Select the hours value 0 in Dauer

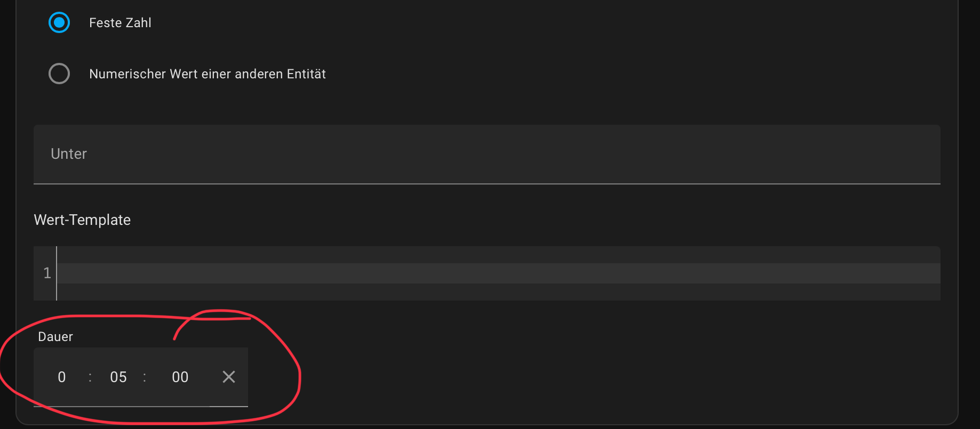click(x=62, y=377)
